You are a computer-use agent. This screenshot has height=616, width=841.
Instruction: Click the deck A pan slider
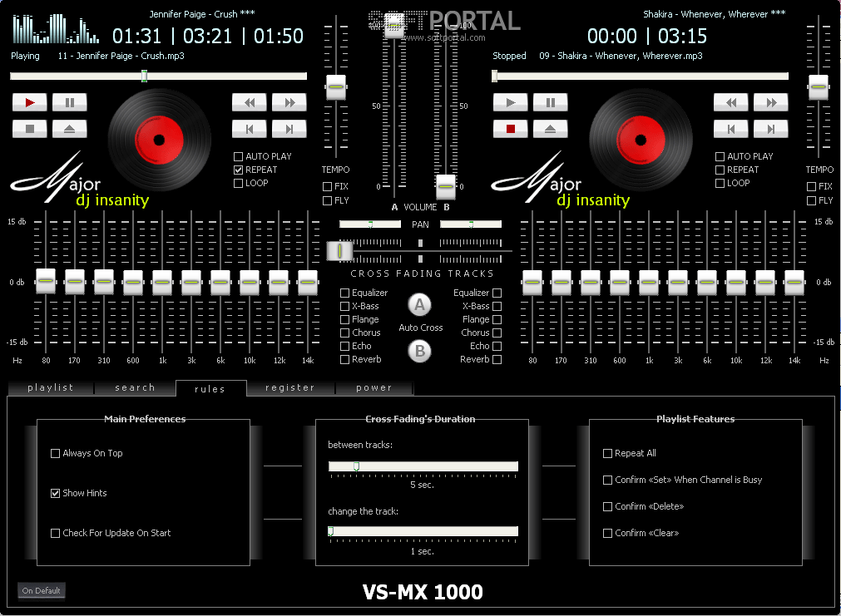coord(370,224)
